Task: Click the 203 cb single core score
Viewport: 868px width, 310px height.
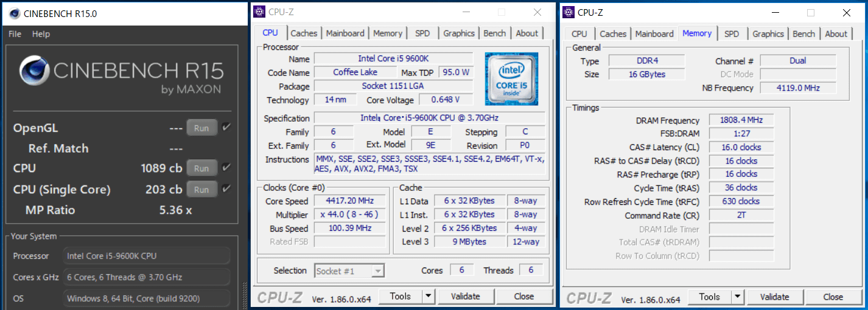Action: tap(164, 190)
